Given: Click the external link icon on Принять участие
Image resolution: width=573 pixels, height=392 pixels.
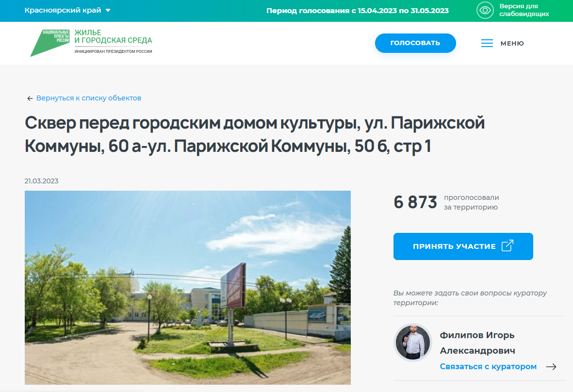Looking at the screenshot, I should (507, 246).
